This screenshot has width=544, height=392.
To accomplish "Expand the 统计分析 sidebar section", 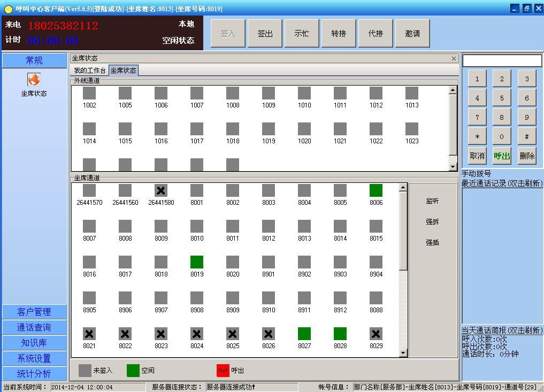I will point(34,374).
